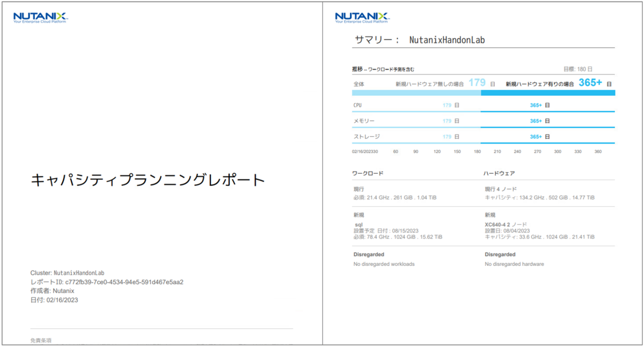This screenshot has width=644, height=347.
Task: Click the Nutanix logo on the cover page
Action: 40,17
